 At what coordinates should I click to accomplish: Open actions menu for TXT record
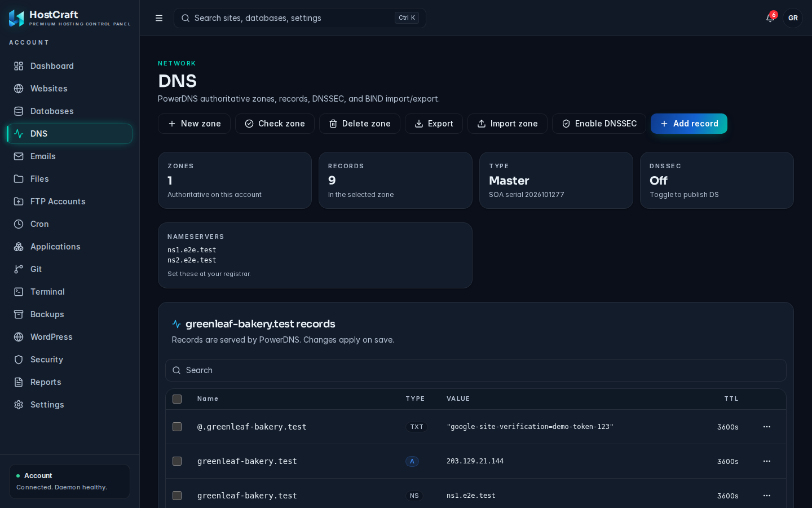coord(767,427)
